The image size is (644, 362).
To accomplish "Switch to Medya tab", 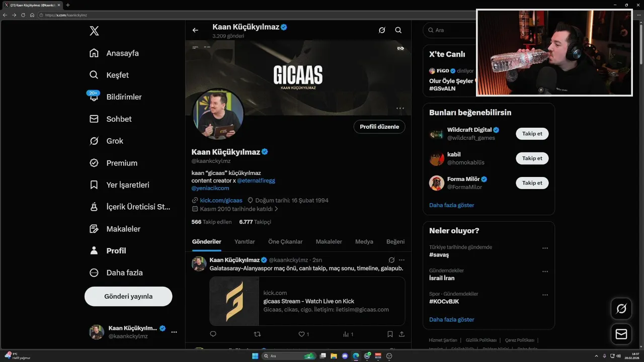I will tap(364, 242).
